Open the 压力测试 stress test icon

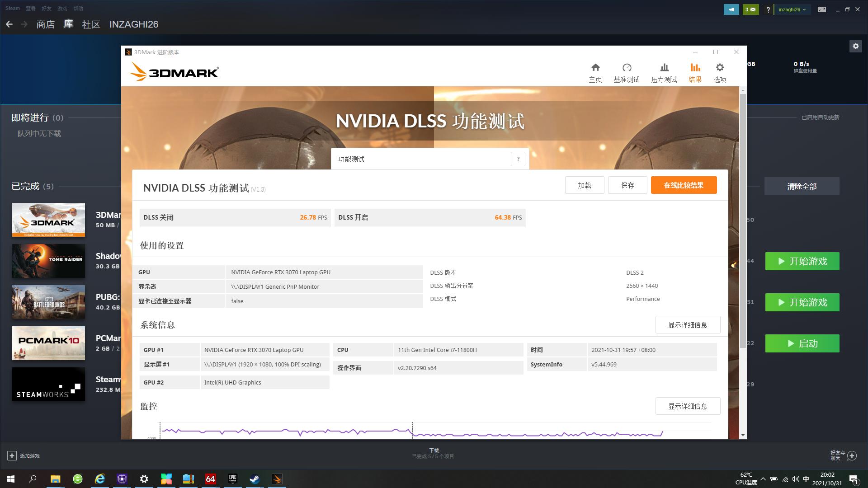coord(664,71)
